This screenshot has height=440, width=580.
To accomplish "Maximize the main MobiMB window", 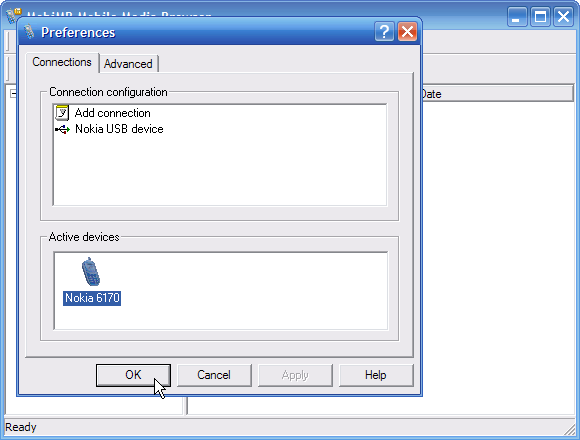I will click(540, 17).
